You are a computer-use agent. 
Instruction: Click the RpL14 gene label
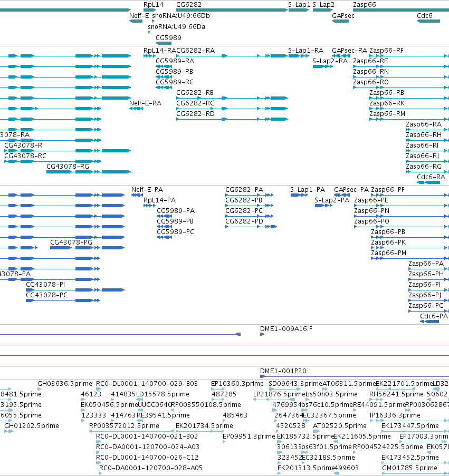pos(154,5)
